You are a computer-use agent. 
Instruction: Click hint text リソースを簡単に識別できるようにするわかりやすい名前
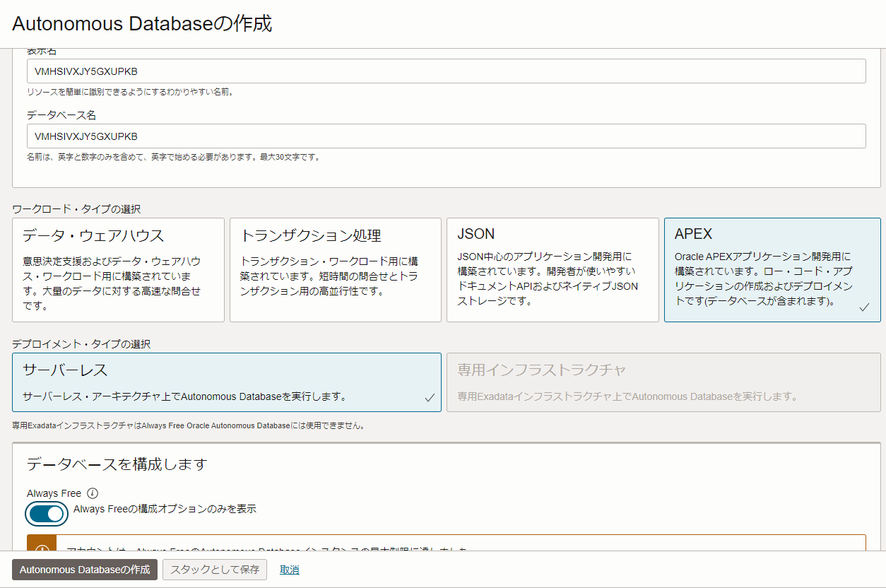pos(131,92)
